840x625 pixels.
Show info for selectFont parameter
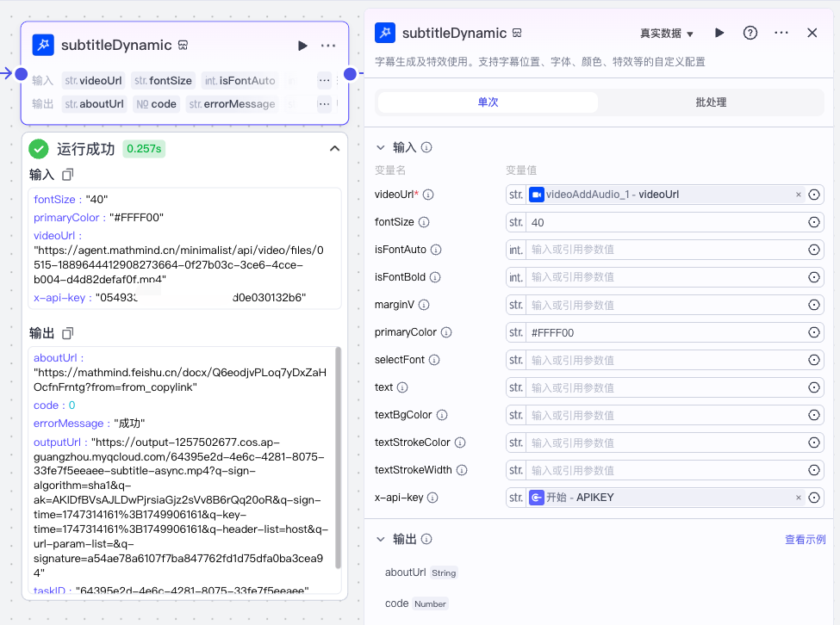click(x=434, y=360)
